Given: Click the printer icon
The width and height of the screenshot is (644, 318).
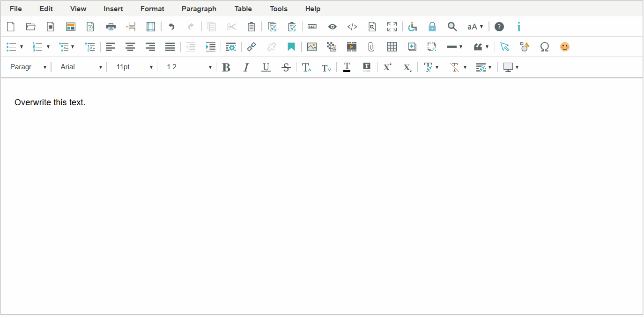Looking at the screenshot, I should (111, 27).
